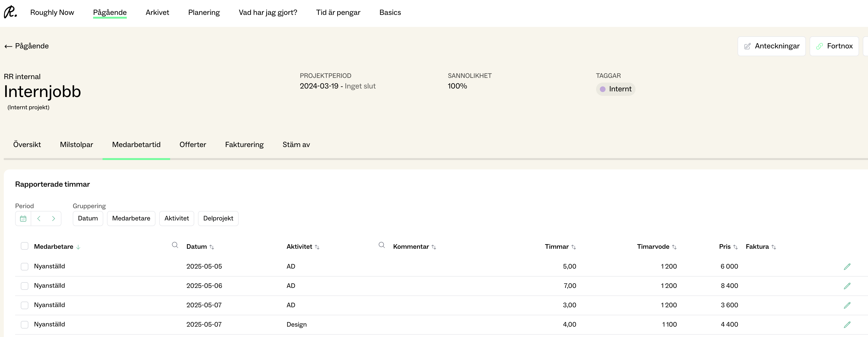Edit the 2025-05-05 AD time entry
Image resolution: width=868 pixels, height=337 pixels.
tap(847, 267)
